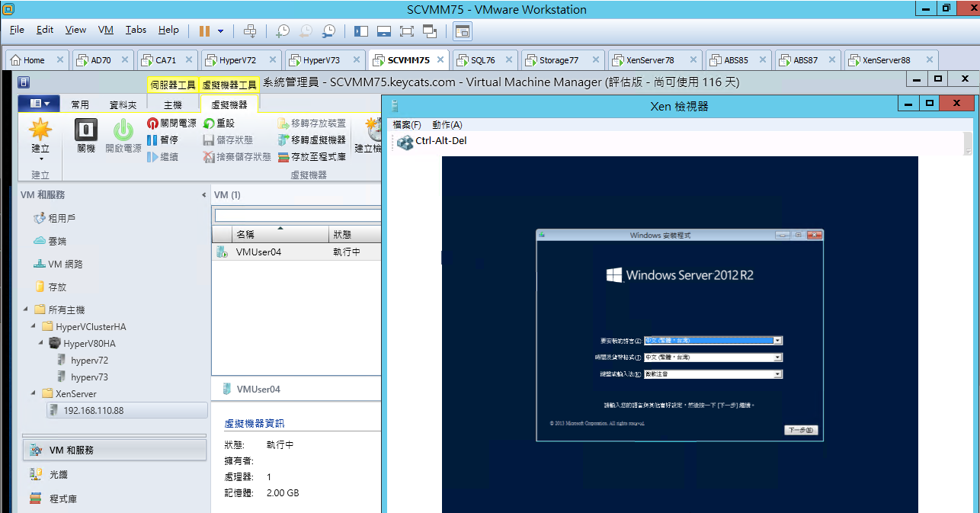Screen dimensions: 980x513
Task: Collapse the 所有主機 tree node
Action: point(26,309)
